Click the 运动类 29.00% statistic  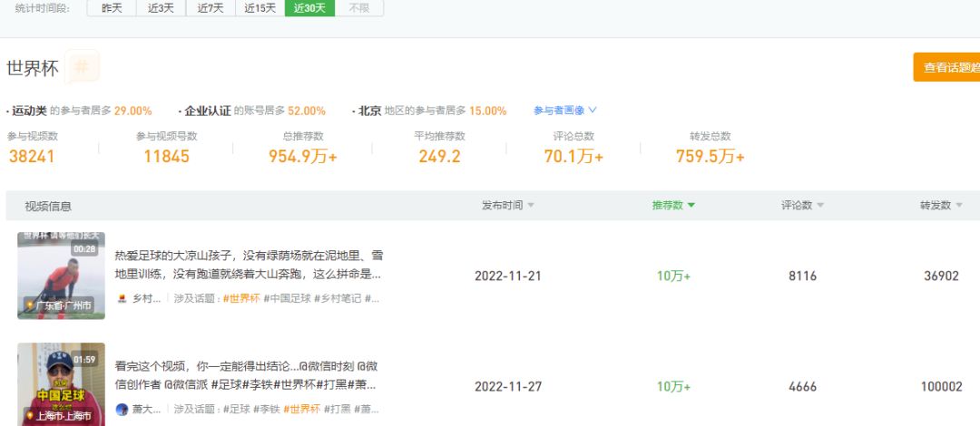(79, 111)
